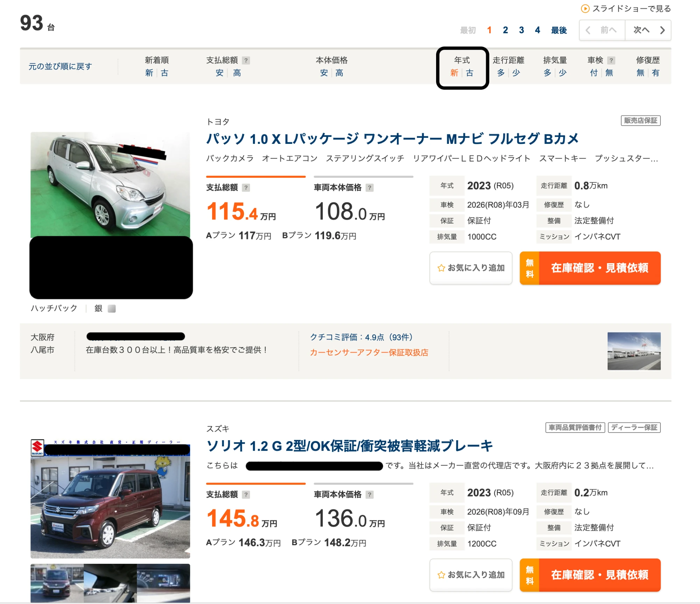The image size is (700, 604).
Task: Click help icon next to 車検 sort header
Action: click(611, 61)
